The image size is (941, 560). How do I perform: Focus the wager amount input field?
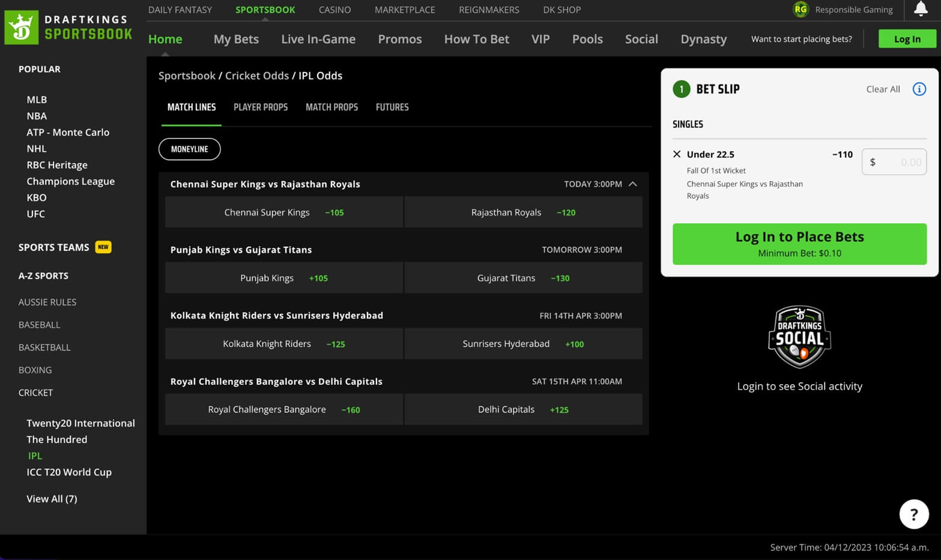[894, 162]
